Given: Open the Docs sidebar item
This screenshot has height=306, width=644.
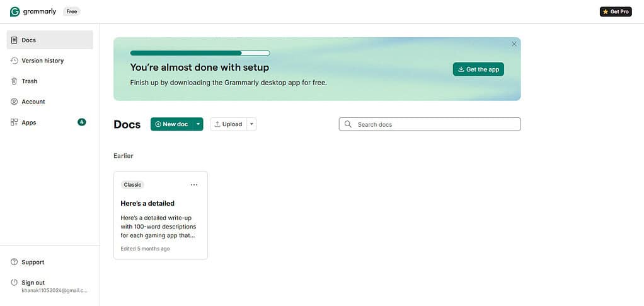Looking at the screenshot, I should point(50,40).
